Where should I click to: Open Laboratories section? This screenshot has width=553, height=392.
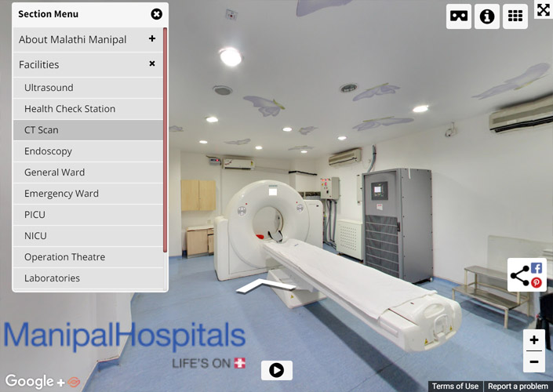tap(88, 278)
